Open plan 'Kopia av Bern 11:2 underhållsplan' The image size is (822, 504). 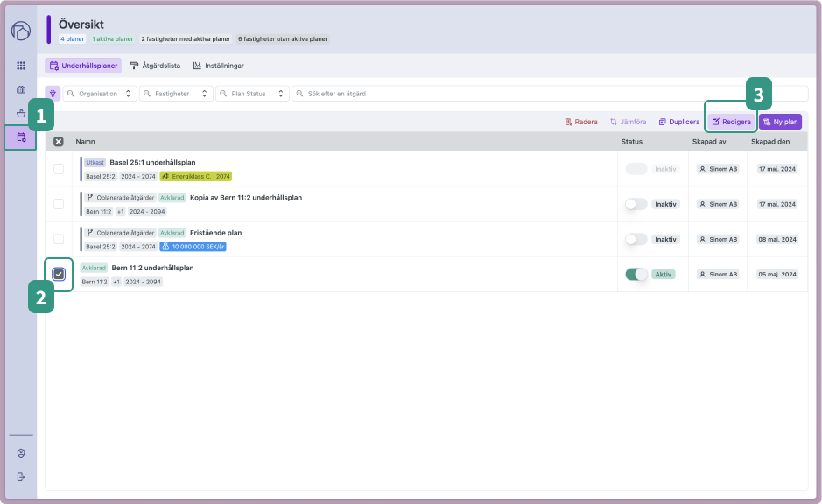click(x=246, y=198)
